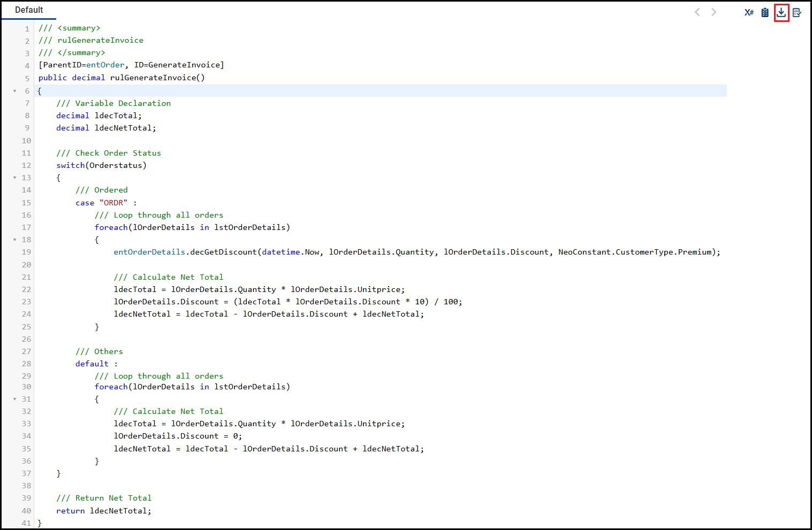Click the clipboard checklist icon
This screenshot has height=530, width=812.
765,12
